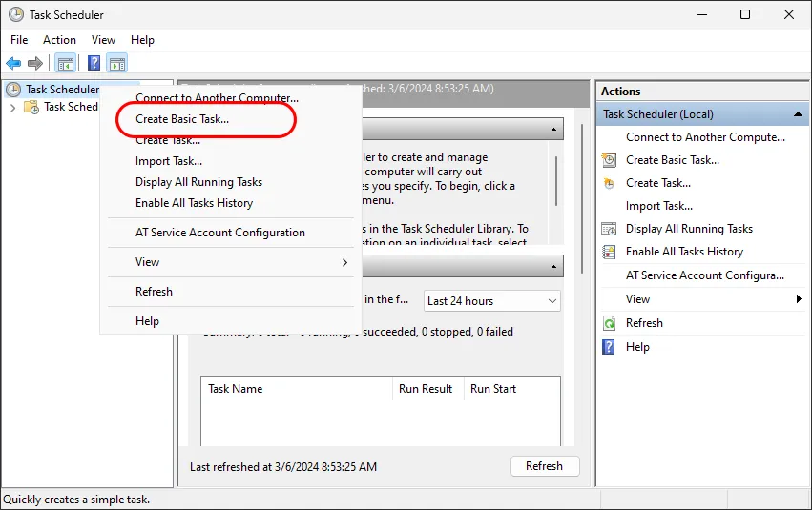Viewport: 812px width, 510px height.
Task: Click the Enable All Tasks History icon
Action: [x=609, y=252]
